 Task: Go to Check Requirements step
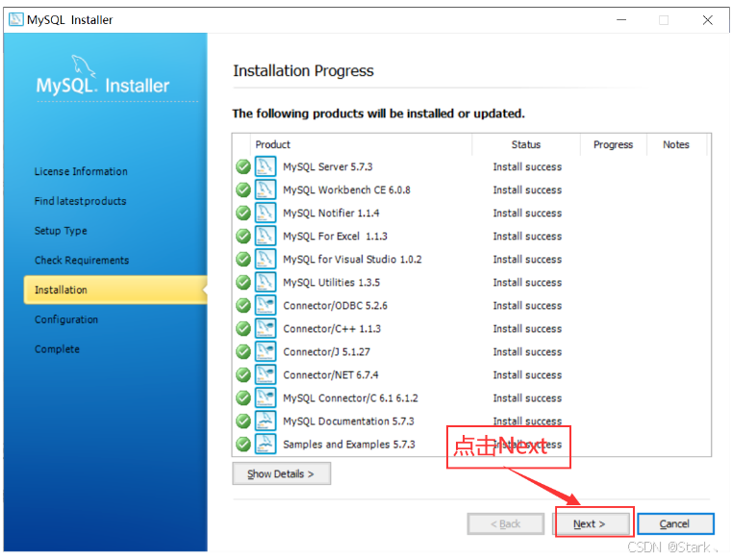[82, 260]
